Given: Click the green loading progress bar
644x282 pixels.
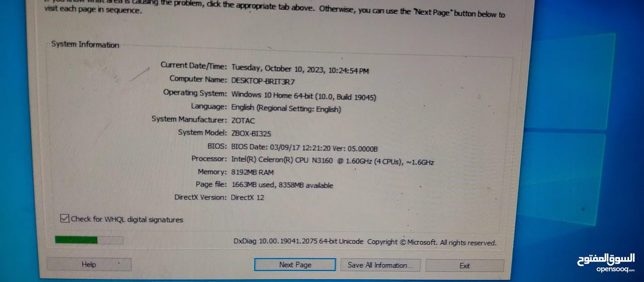Looking at the screenshot, I should (89, 240).
